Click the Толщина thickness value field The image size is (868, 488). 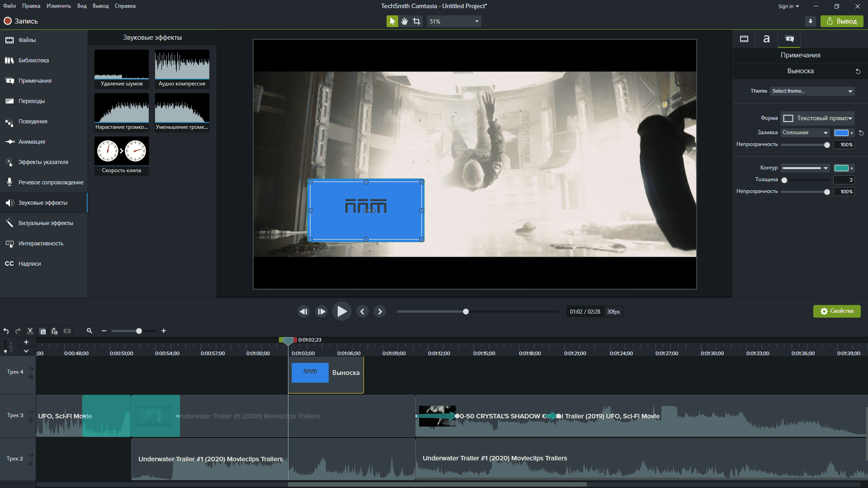coord(844,180)
